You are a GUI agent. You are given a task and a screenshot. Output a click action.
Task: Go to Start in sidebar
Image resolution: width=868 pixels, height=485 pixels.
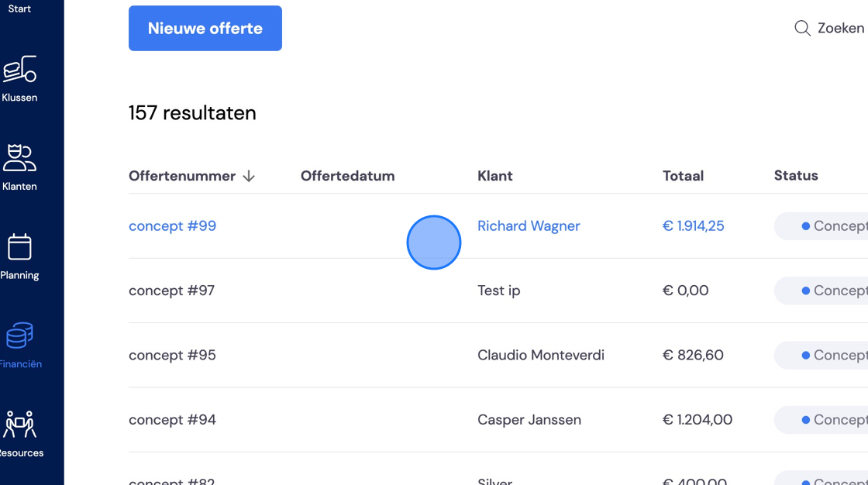19,9
